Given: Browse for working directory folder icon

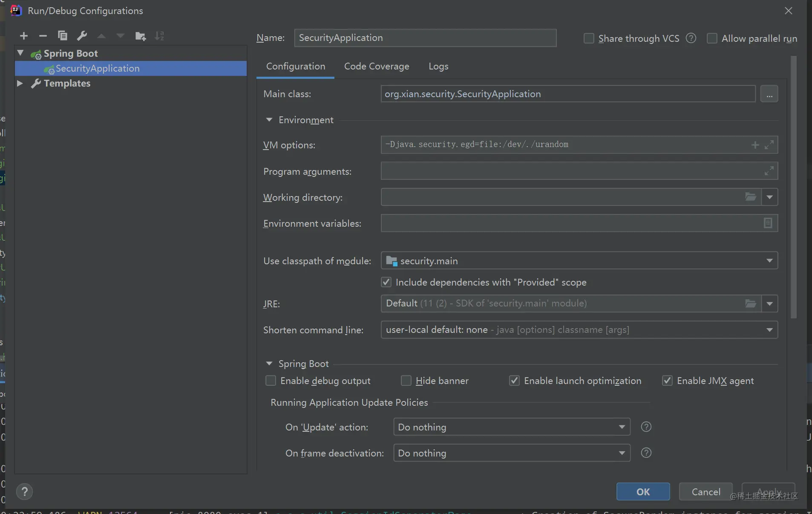Looking at the screenshot, I should [750, 197].
